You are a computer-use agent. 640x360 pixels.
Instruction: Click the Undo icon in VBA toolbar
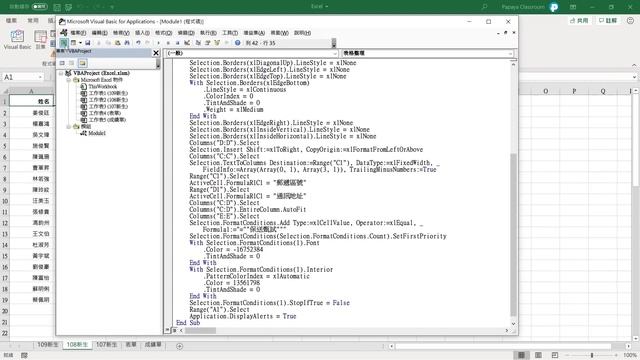[x=139, y=43]
